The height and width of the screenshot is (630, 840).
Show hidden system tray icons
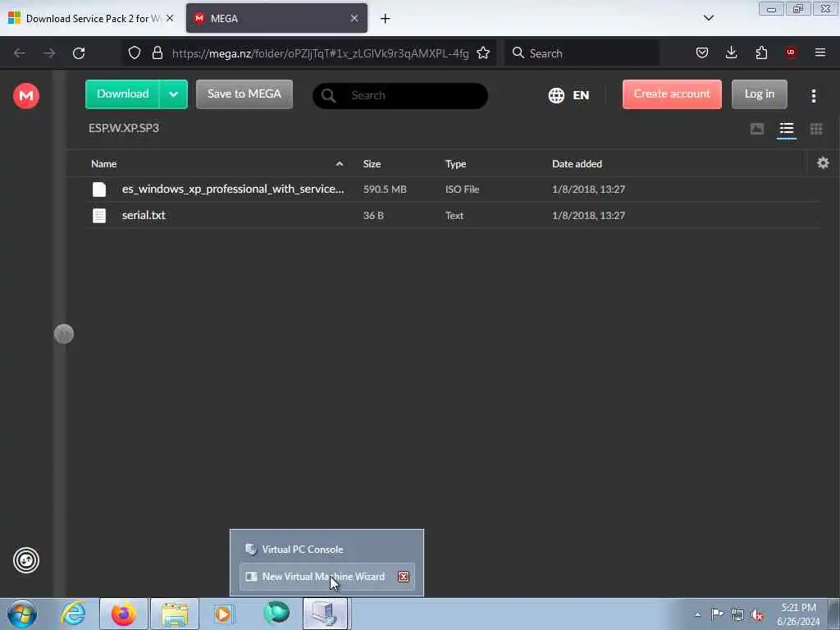pyautogui.click(x=697, y=614)
